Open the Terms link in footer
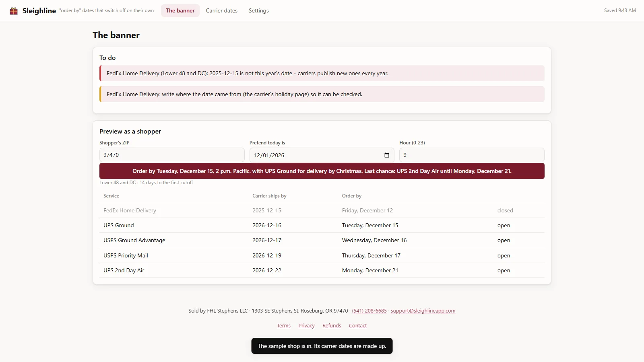644x362 pixels. click(x=284, y=326)
